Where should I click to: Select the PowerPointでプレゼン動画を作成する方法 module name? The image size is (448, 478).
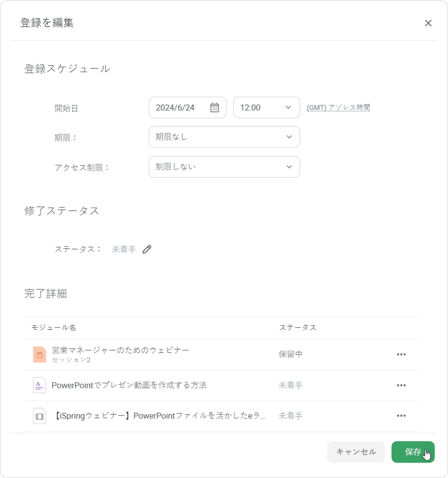click(x=129, y=385)
